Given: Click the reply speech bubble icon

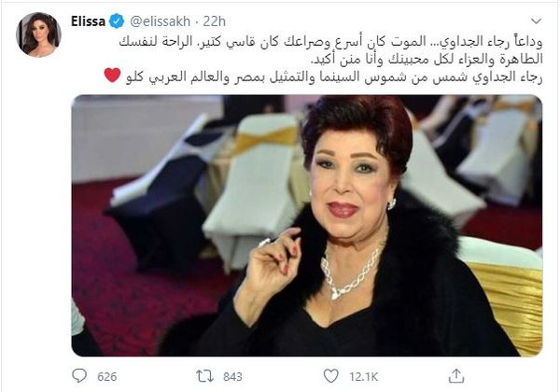Looking at the screenshot, I should pos(79,375).
